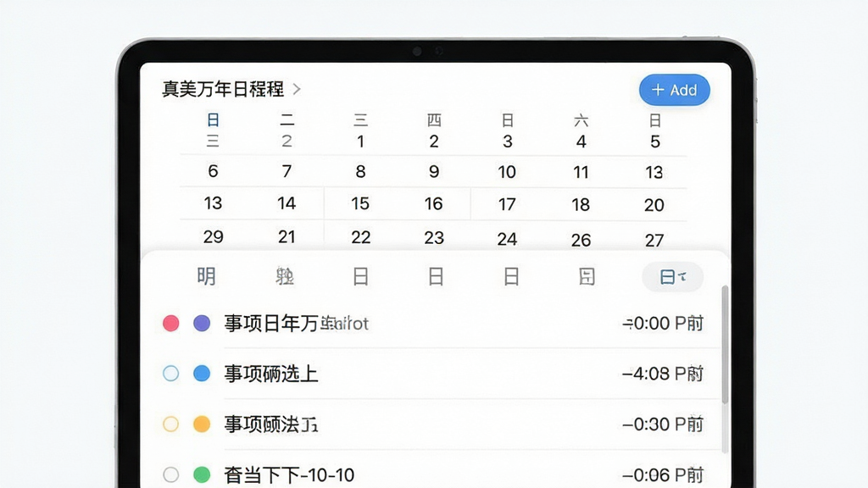Select date 26 in the calendar
Image resolution: width=868 pixels, height=488 pixels.
(x=581, y=240)
